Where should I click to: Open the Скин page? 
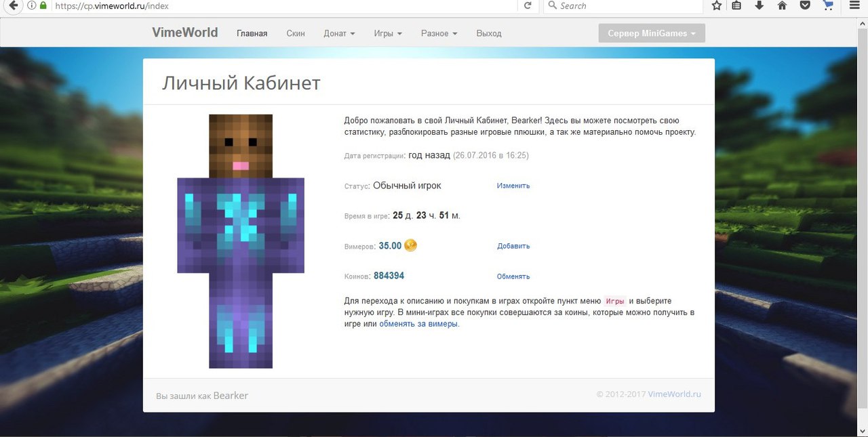[x=296, y=33]
